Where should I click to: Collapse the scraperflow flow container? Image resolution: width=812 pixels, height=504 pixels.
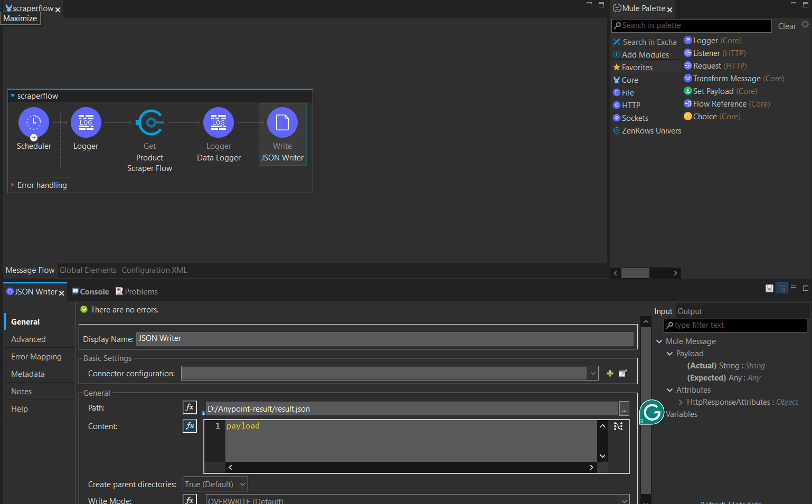13,96
